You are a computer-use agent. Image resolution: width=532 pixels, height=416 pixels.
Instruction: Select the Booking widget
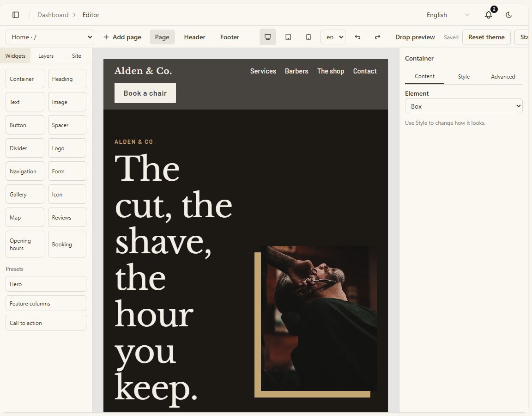click(x=67, y=244)
